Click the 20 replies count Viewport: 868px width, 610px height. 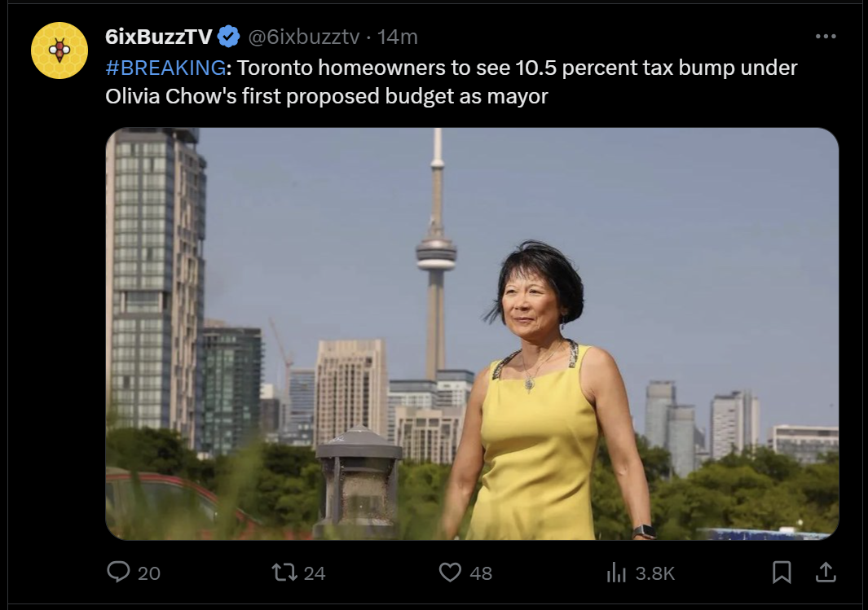click(x=149, y=573)
